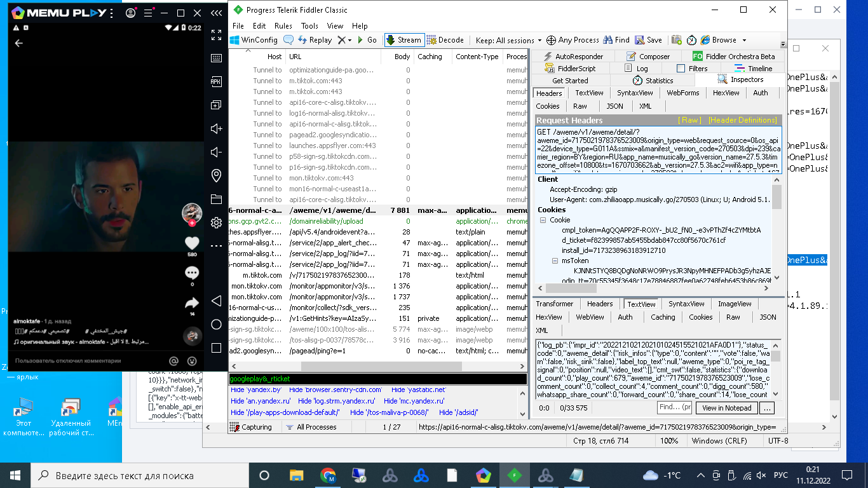This screenshot has width=868, height=488.
Task: Open the All Processes filter in status bar
Action: (x=311, y=427)
